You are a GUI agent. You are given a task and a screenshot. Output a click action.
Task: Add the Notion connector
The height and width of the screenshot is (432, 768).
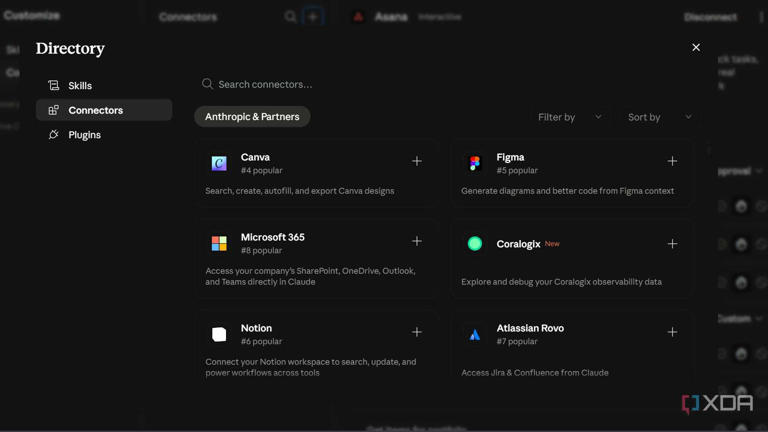tap(417, 332)
